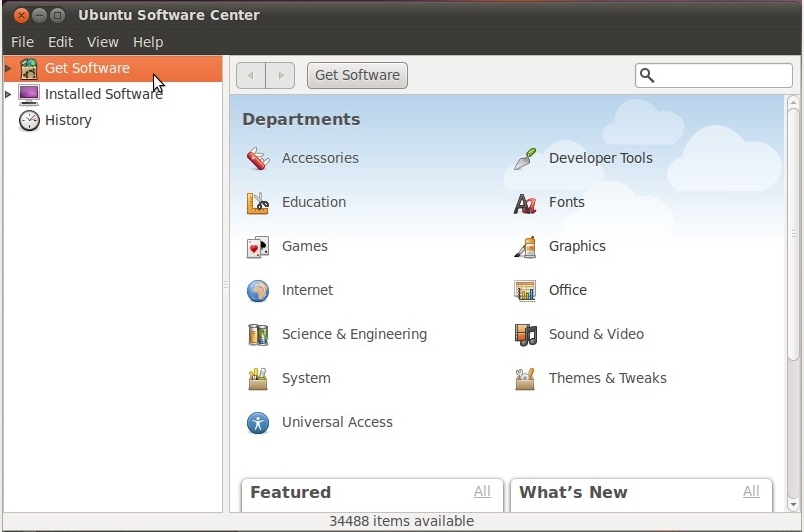Expand the Installed Software tree node
The width and height of the screenshot is (804, 532).
8,94
